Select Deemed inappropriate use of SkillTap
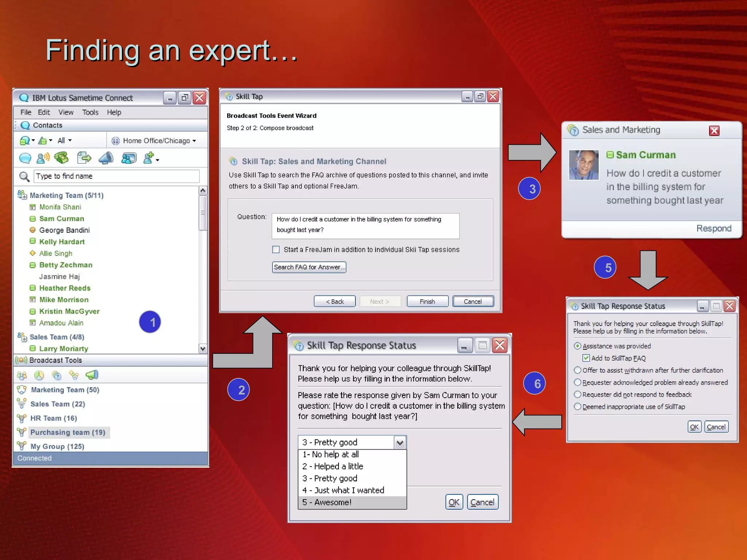 (577, 406)
